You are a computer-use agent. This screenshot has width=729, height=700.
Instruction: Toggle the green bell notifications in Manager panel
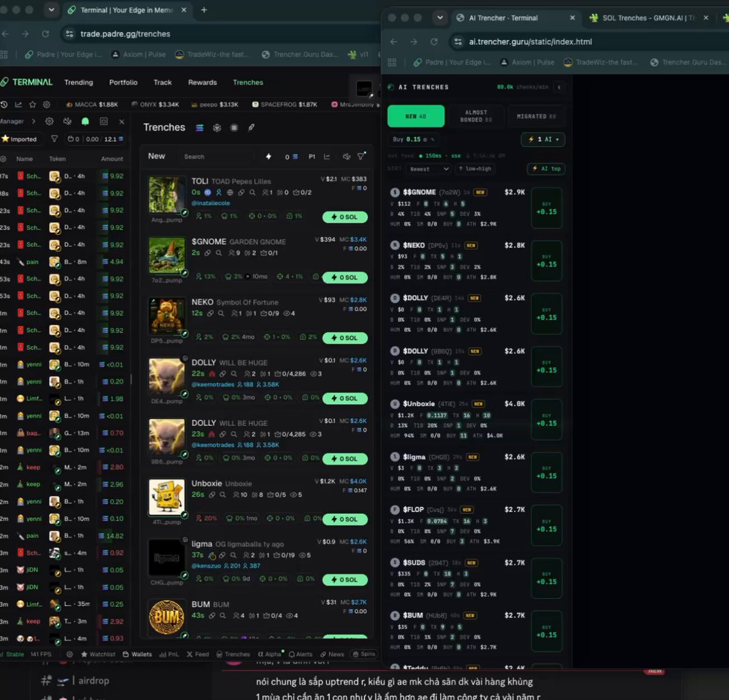click(85, 122)
